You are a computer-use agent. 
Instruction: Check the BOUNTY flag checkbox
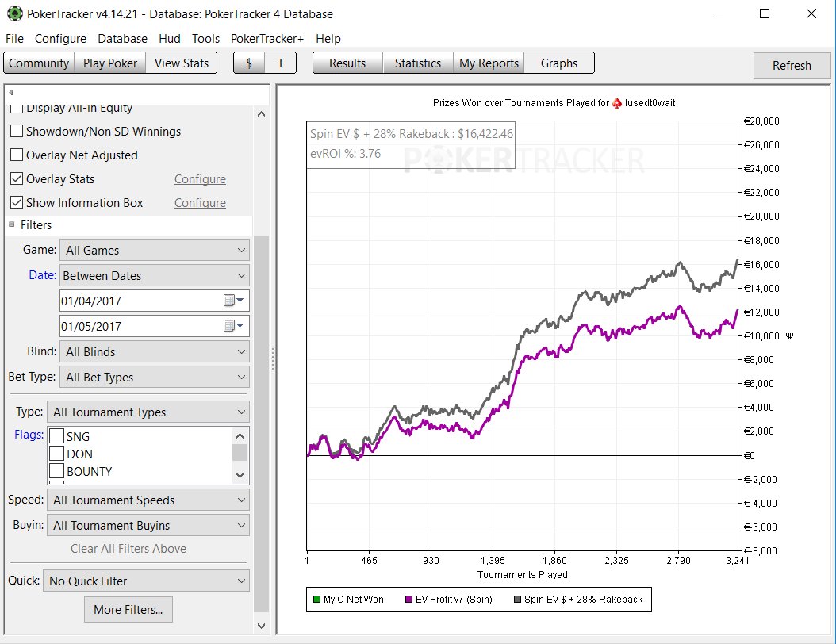click(x=56, y=471)
